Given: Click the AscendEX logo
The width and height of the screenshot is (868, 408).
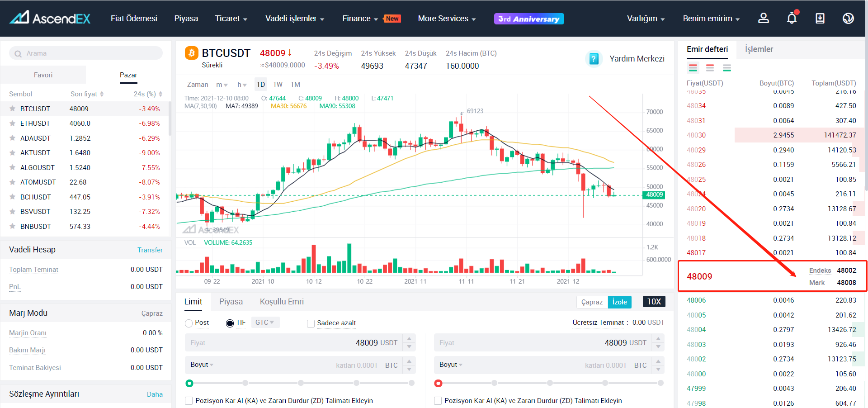Looking at the screenshot, I should [50, 18].
